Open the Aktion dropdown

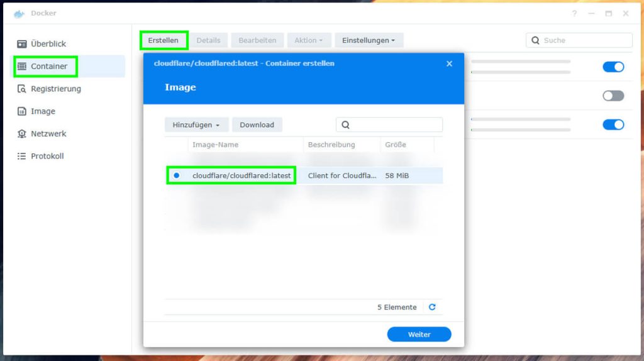308,40
